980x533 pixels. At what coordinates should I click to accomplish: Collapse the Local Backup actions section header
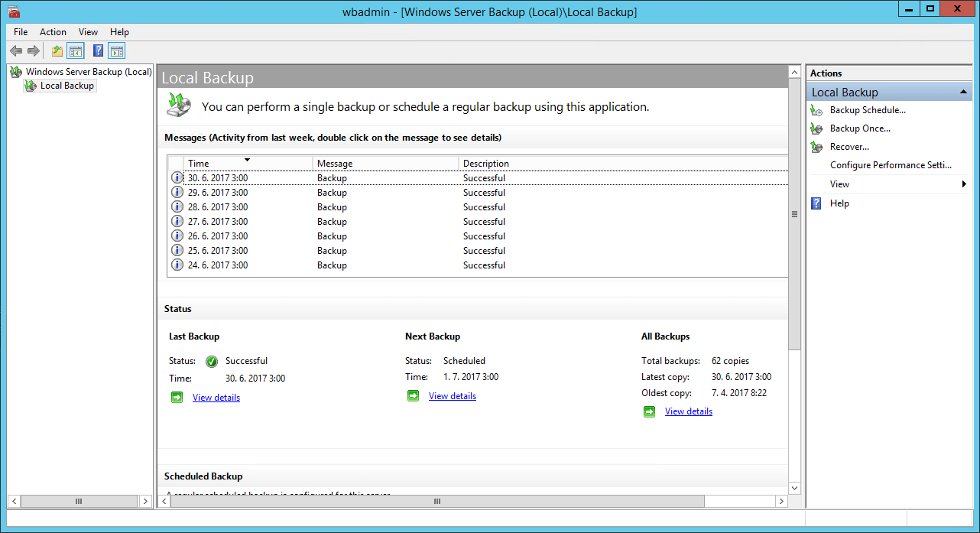coord(964,93)
